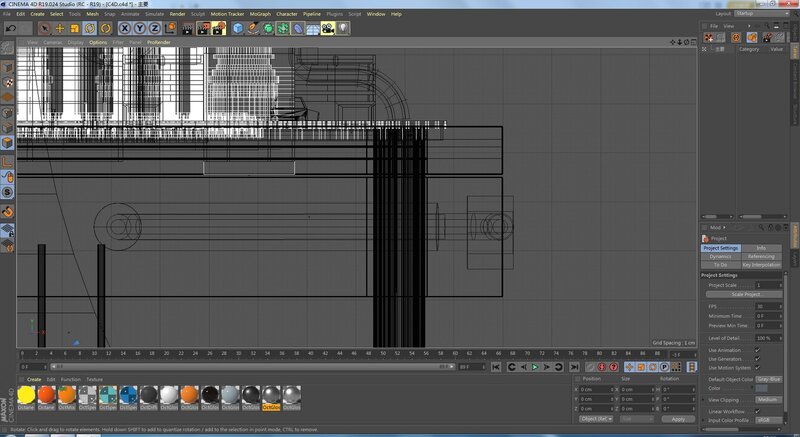Select the Scale tool icon
Image resolution: width=800 pixels, height=437 pixels.
(75, 29)
